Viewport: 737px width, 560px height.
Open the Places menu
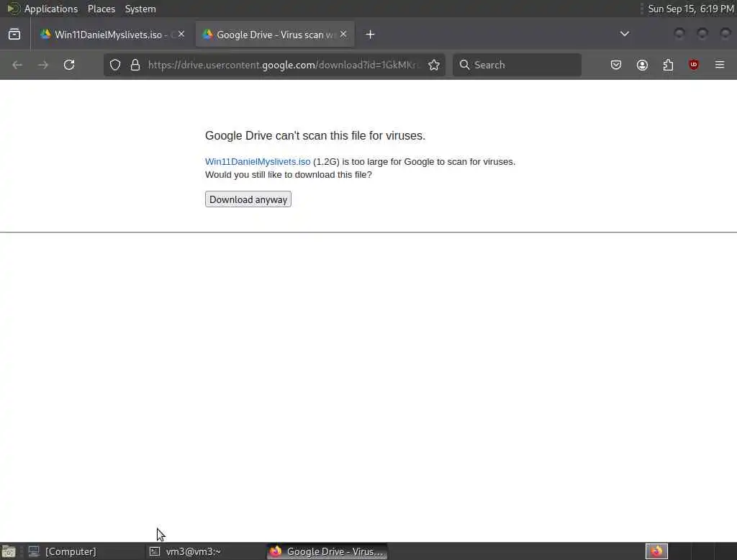pyautogui.click(x=101, y=9)
